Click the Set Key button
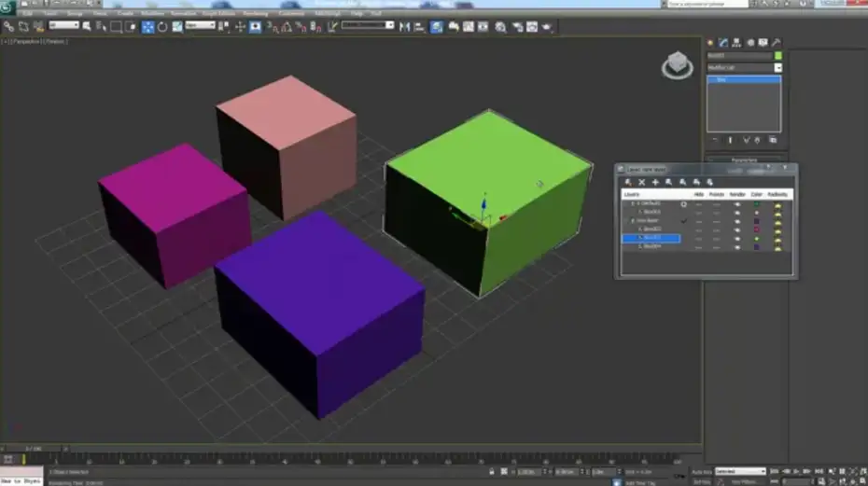This screenshot has width=868, height=486. (x=701, y=481)
